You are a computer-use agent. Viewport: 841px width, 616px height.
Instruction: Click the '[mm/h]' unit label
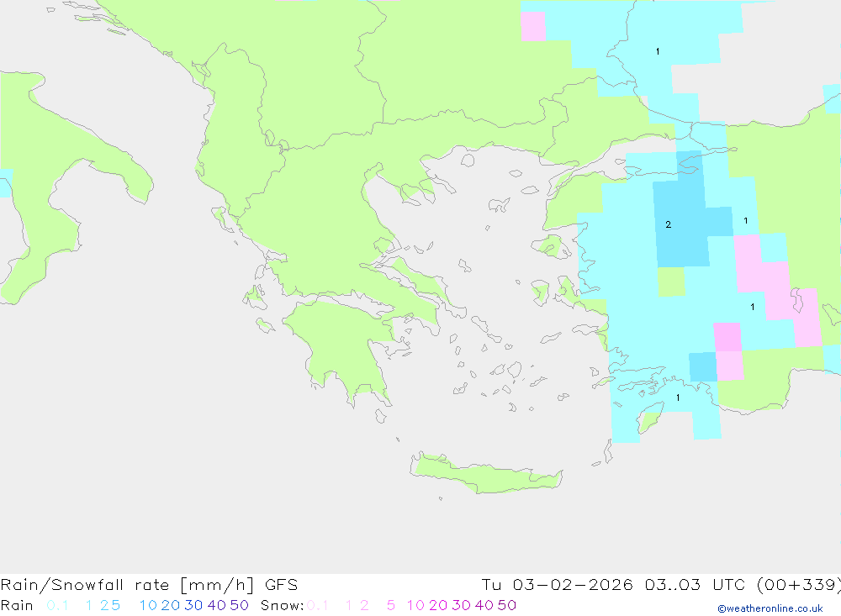pyautogui.click(x=217, y=585)
